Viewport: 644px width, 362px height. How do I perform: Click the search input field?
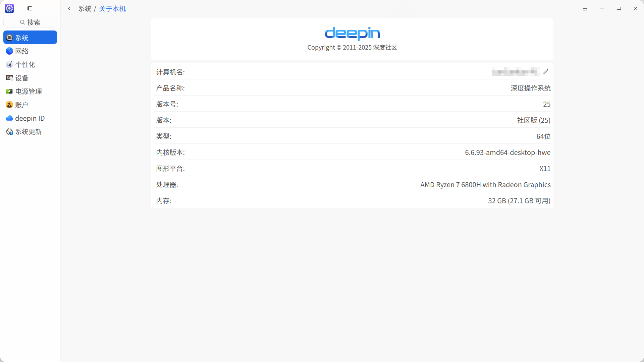(x=30, y=22)
